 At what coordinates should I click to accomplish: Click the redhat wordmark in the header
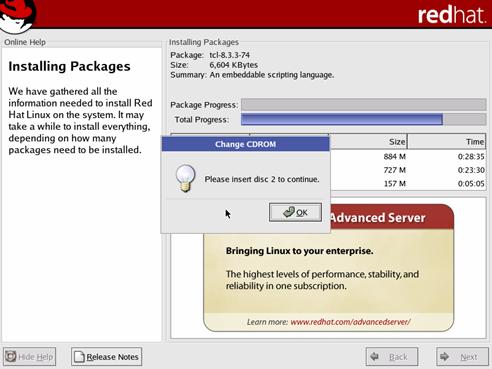click(452, 15)
